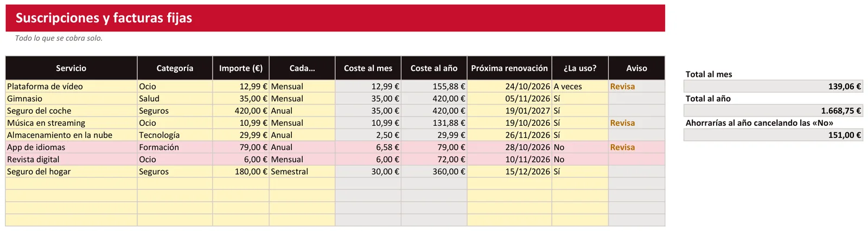Select the Semestral frequency cell

point(302,171)
